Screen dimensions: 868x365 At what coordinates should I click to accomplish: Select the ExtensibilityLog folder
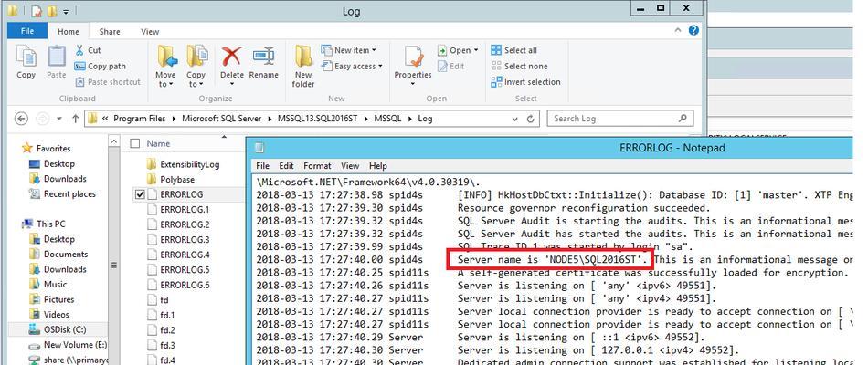click(184, 164)
